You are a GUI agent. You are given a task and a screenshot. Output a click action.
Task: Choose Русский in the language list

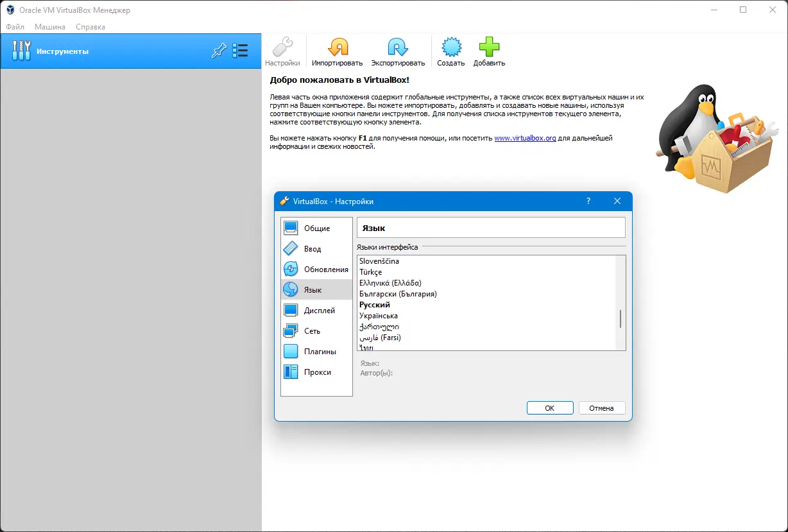(486, 305)
